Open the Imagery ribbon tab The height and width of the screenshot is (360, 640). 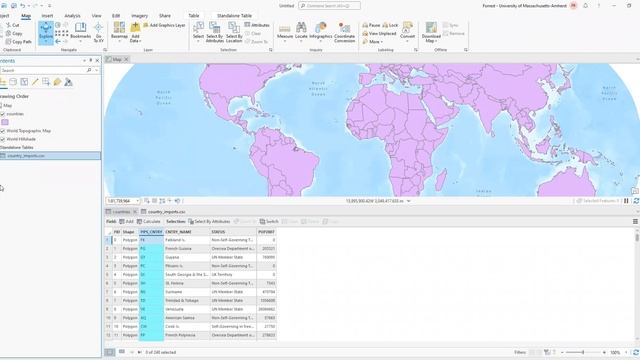point(140,16)
